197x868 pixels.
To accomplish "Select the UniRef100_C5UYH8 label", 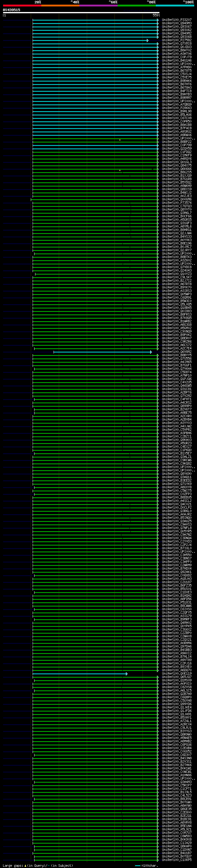I will [x=176, y=700].
